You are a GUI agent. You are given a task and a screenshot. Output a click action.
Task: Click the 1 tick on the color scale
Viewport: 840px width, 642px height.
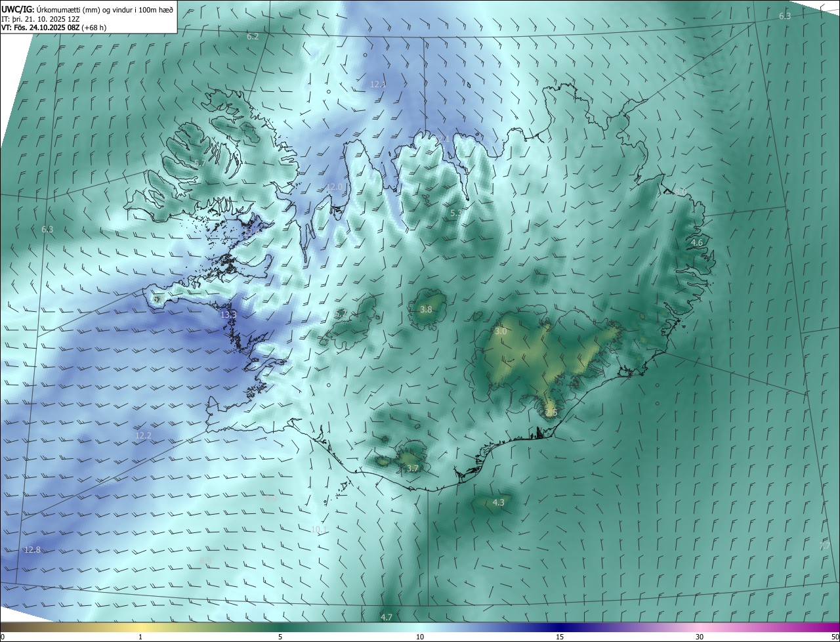[x=140, y=637]
